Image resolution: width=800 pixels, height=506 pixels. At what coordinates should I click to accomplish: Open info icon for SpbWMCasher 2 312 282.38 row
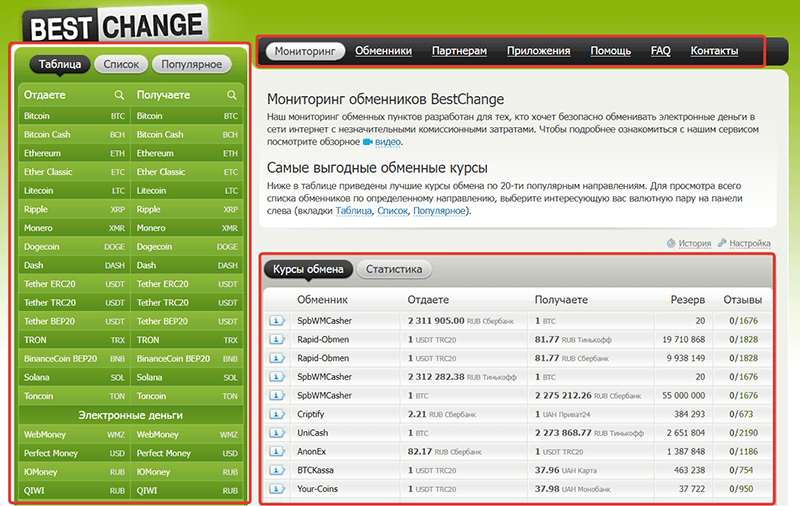pos(277,377)
